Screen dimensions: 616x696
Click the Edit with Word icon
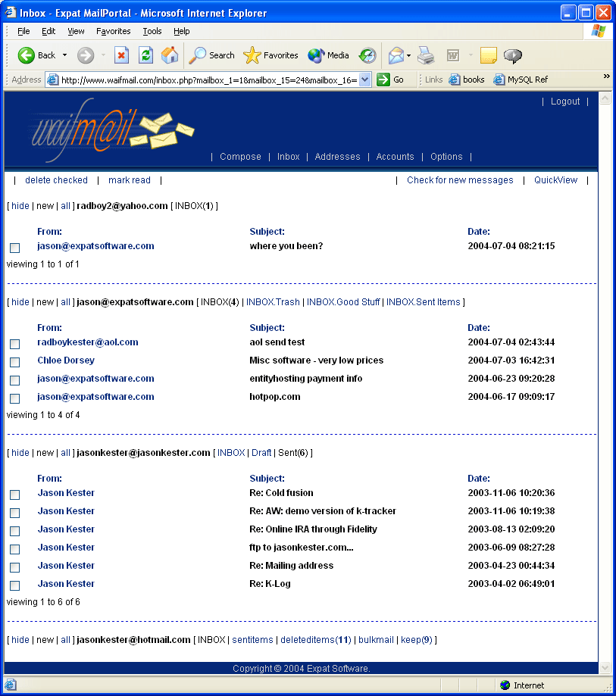coord(453,55)
